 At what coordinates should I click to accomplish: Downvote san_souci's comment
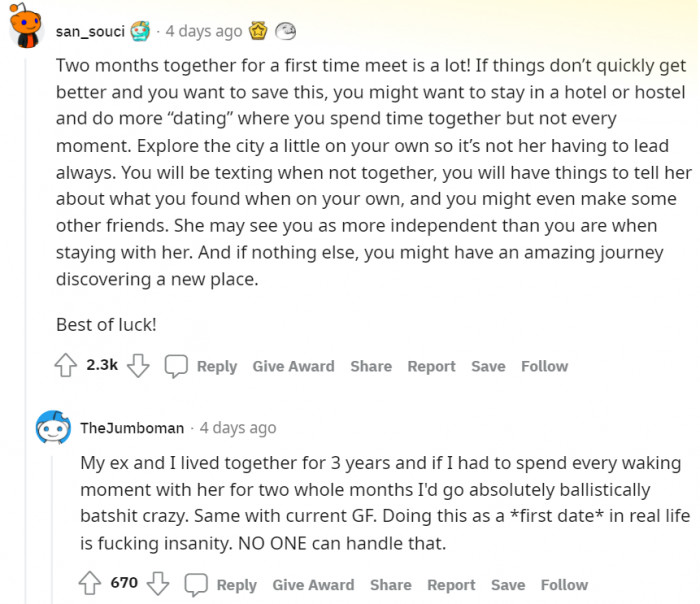[139, 366]
